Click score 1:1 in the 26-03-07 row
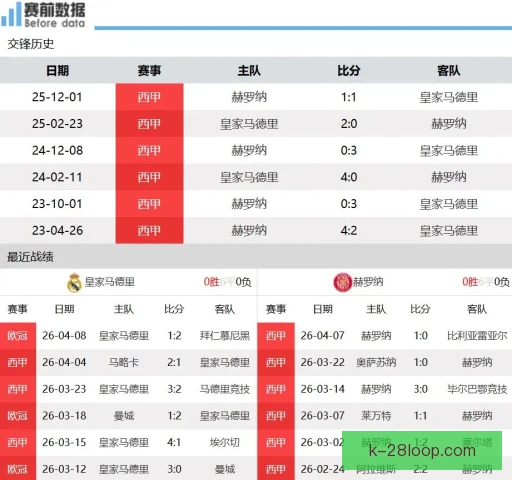The width and height of the screenshot is (512, 480). pyautogui.click(x=421, y=416)
